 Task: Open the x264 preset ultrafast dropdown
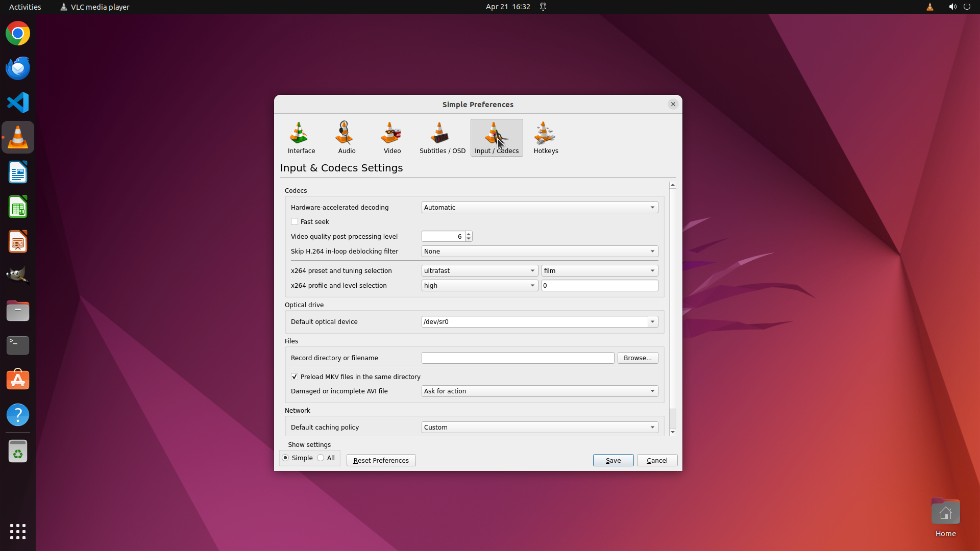[x=479, y=270]
